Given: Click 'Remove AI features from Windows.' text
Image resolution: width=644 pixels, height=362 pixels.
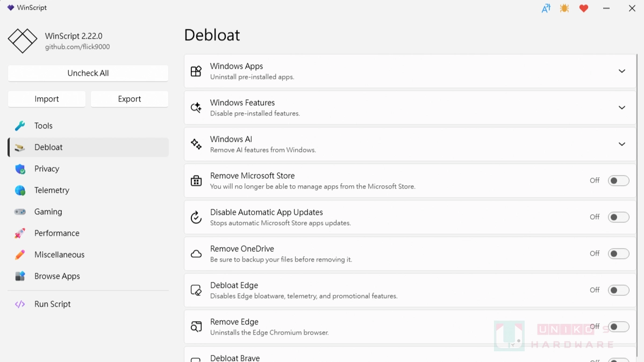Looking at the screenshot, I should (263, 150).
